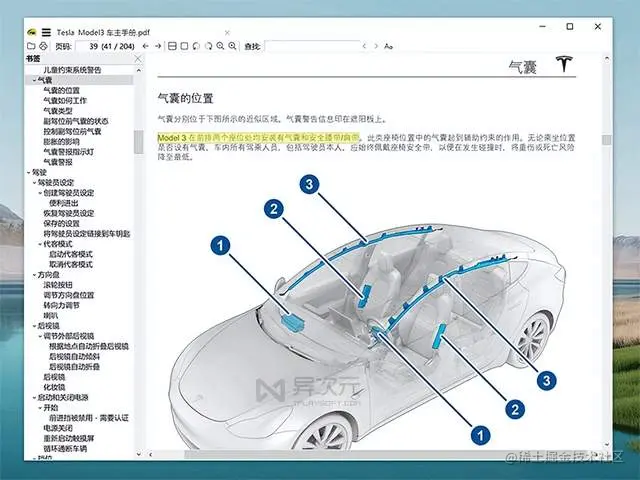
Task: Click the bookmarks panel vertical scrollbar thumb
Action: tap(138, 142)
